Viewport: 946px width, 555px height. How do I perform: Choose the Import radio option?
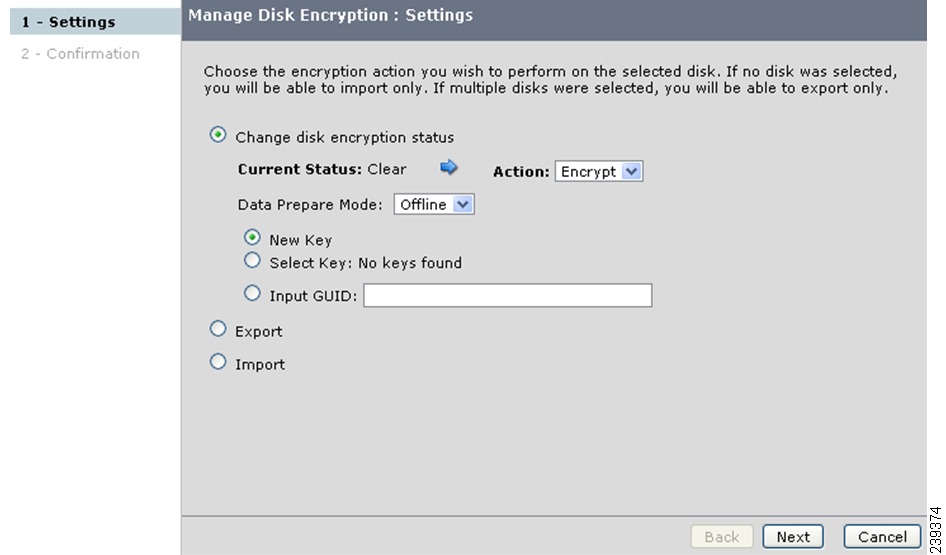pyautogui.click(x=218, y=362)
